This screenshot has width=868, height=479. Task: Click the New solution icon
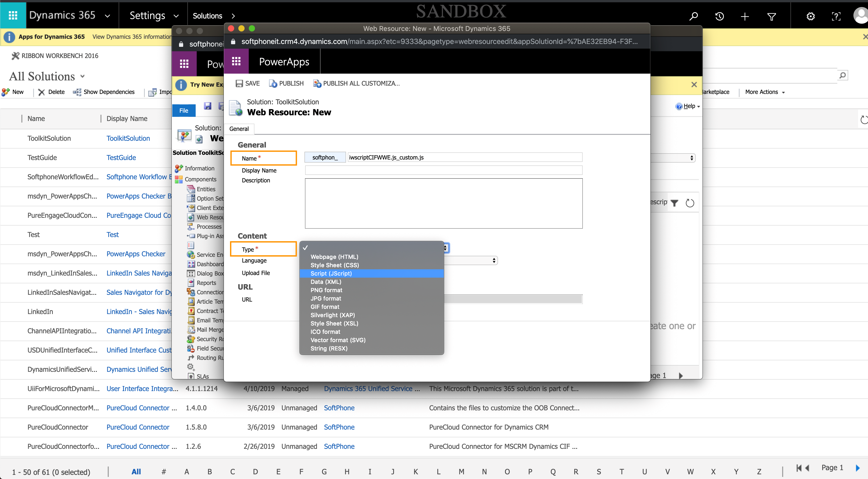[x=6, y=92]
